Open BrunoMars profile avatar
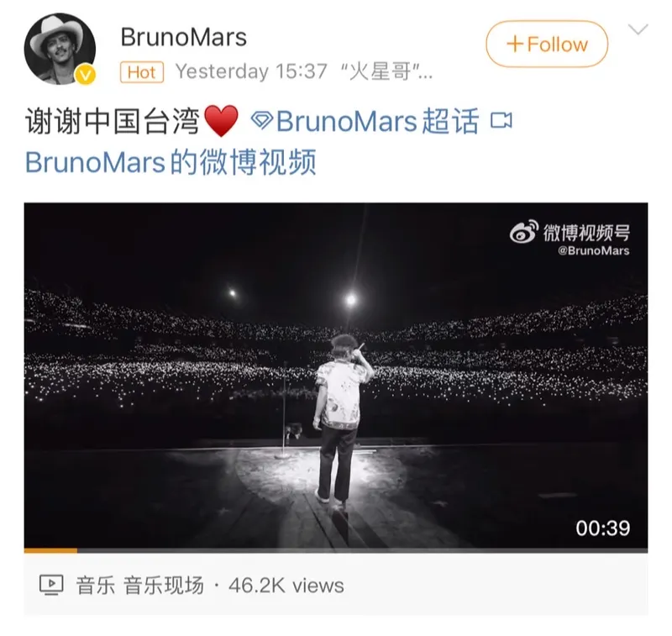The height and width of the screenshot is (636, 672). pyautogui.click(x=60, y=49)
